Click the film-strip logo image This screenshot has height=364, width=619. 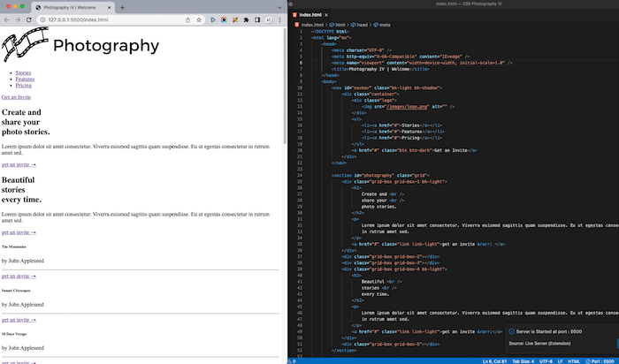click(25, 44)
